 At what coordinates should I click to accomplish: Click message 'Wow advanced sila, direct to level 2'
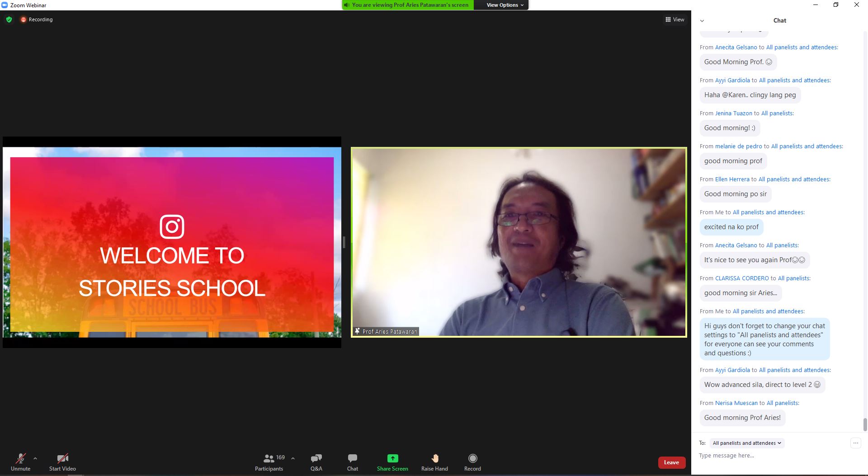coord(762,385)
